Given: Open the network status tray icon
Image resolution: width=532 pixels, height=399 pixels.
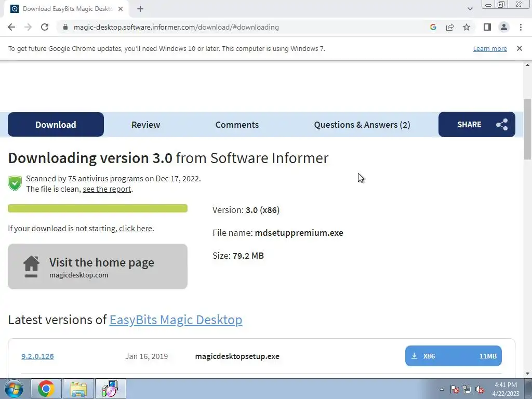Looking at the screenshot, I should pyautogui.click(x=467, y=389).
